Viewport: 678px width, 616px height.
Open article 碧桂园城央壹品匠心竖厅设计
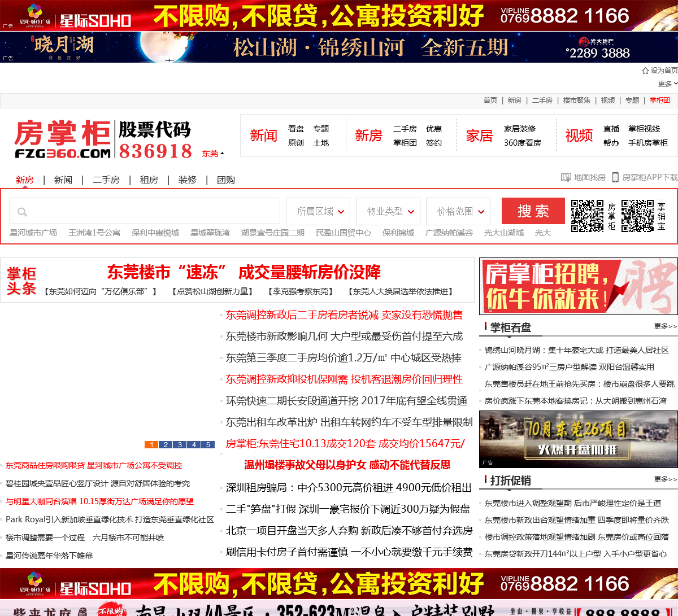(x=98, y=483)
